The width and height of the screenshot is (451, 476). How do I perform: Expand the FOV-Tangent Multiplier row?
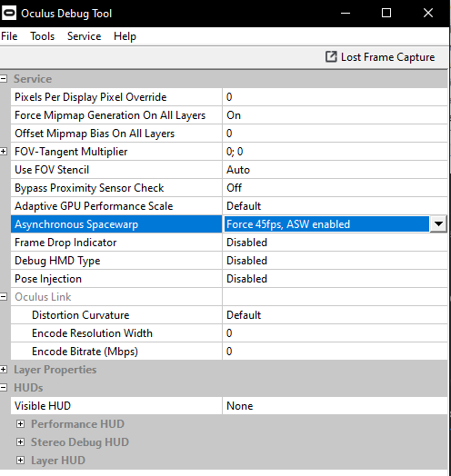click(x=4, y=152)
